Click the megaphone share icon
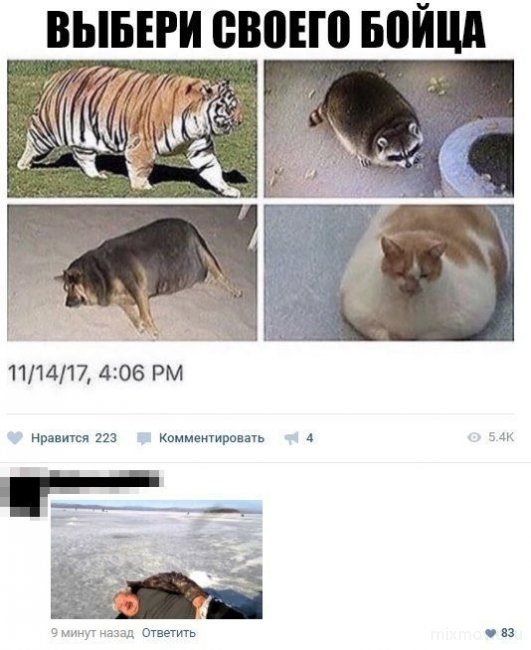This screenshot has height=650, width=531. click(x=291, y=438)
